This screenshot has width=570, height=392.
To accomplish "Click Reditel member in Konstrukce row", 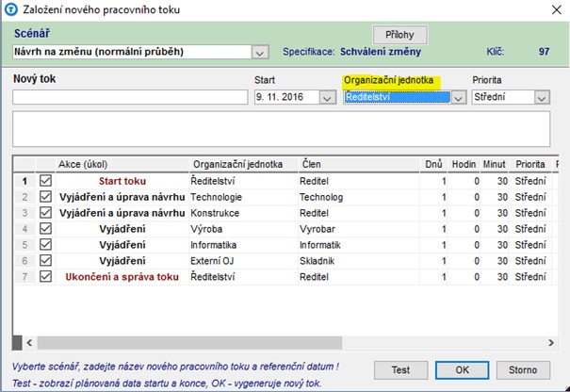I will point(359,213).
